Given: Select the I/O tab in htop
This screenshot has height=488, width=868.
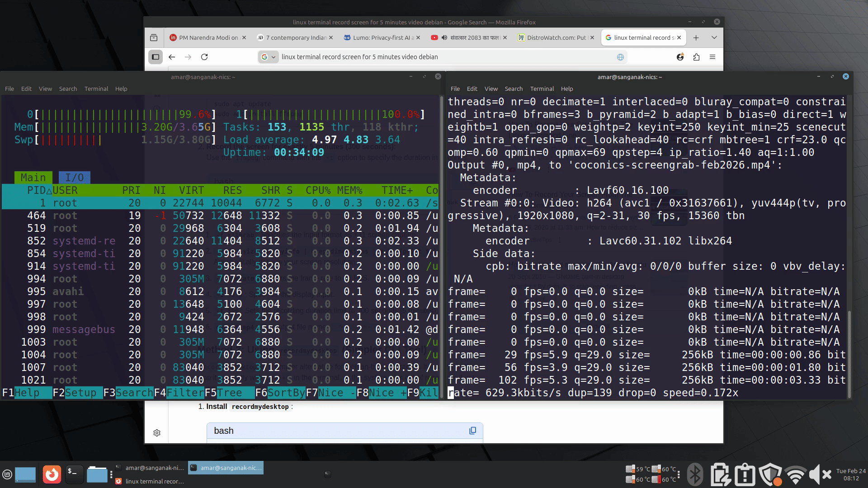Looking at the screenshot, I should [75, 178].
